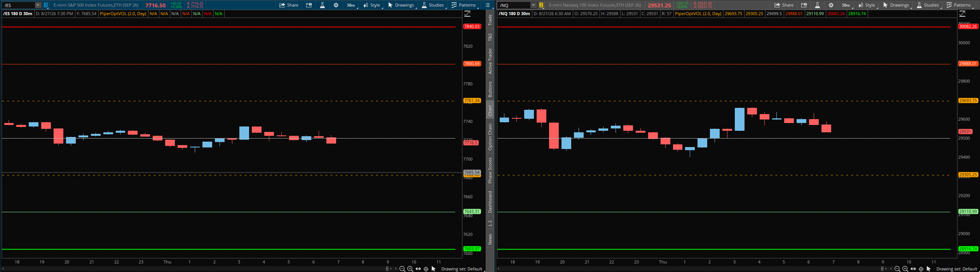Open the 30m timeframe dropdown in /ES chart
Viewport: 980px width, 272px height.
351,5
